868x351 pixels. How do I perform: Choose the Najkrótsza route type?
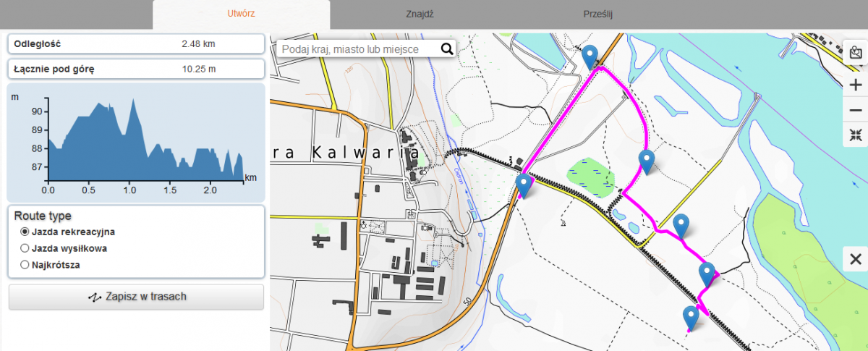pos(25,265)
